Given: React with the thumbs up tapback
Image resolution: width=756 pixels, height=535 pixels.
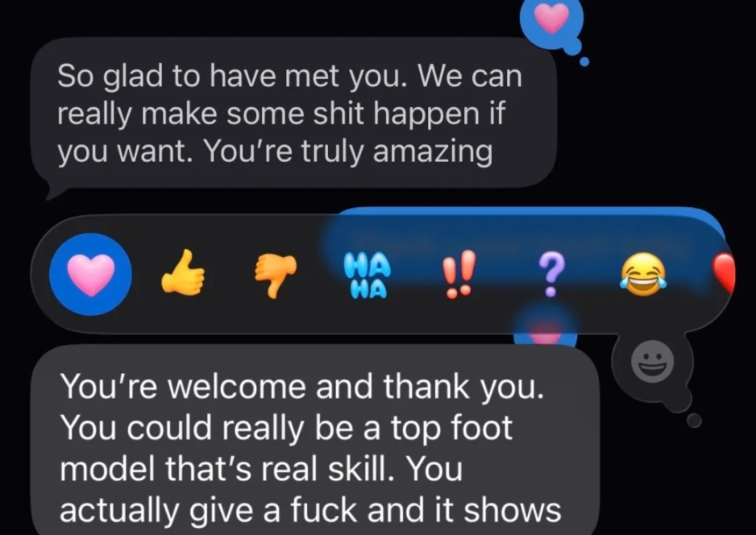Looking at the screenshot, I should (182, 272).
